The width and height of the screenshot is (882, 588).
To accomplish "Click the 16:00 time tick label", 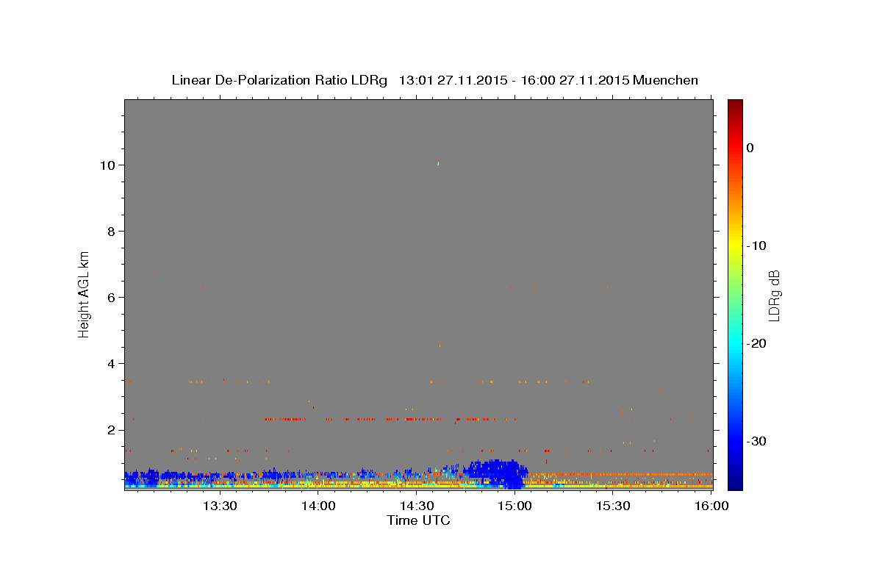I will click(711, 506).
